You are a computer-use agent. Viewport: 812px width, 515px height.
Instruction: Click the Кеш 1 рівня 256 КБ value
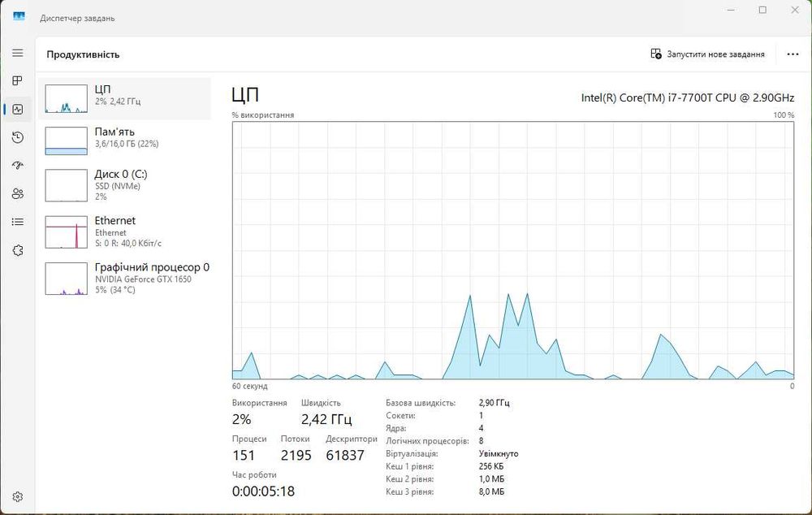coord(491,466)
